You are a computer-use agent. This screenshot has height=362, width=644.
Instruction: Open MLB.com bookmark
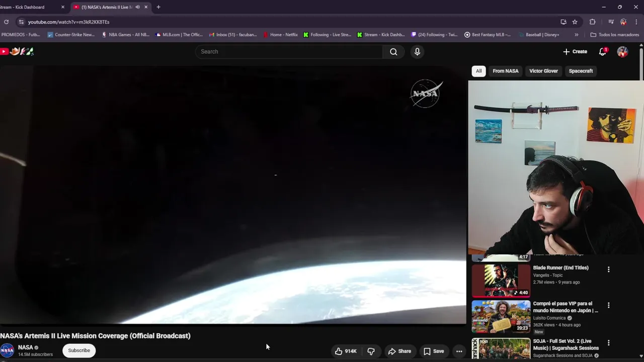click(179, 35)
